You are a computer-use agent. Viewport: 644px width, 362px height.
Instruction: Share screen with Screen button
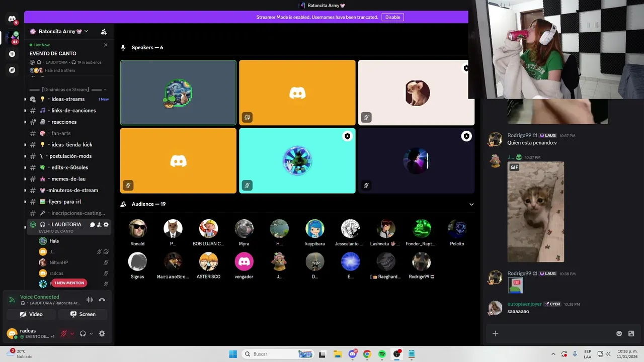(83, 314)
